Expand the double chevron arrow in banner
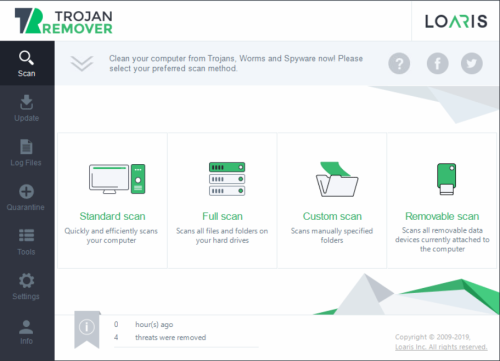Viewport: 500px width, 361px height. [82, 63]
